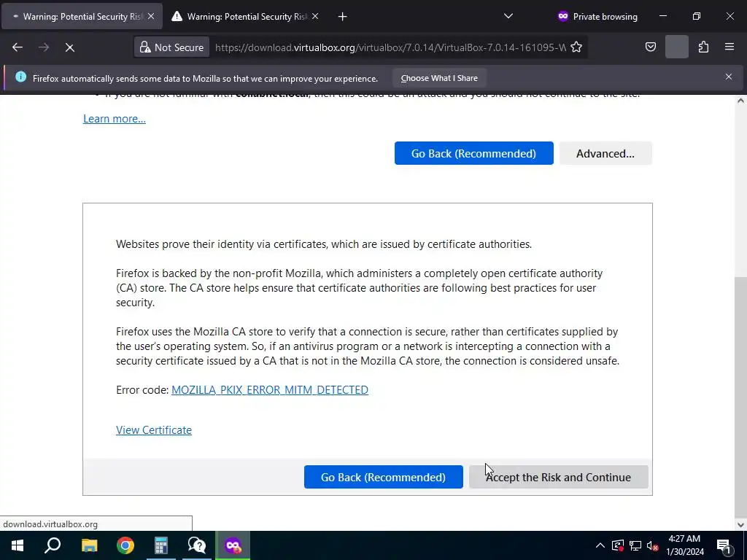Image resolution: width=747 pixels, height=560 pixels.
Task: Click the Private browsing indicator
Action: point(597,17)
